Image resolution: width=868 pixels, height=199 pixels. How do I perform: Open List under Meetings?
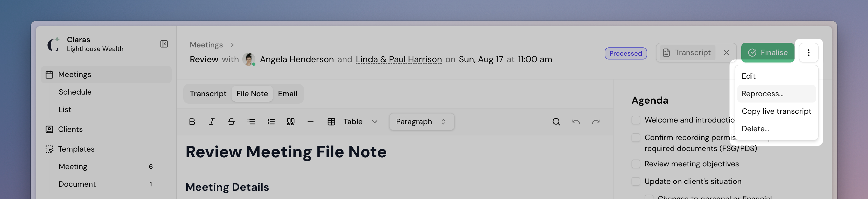[x=65, y=109]
